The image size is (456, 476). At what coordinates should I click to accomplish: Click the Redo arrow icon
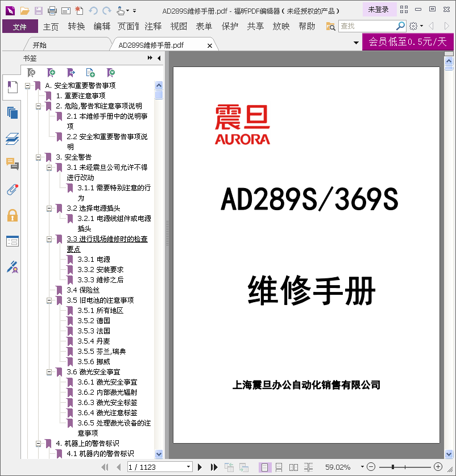click(107, 11)
